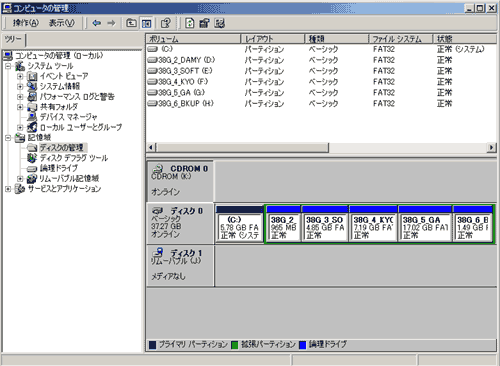Sort by ファイル システム column header
The height and width of the screenshot is (366, 500).
401,39
